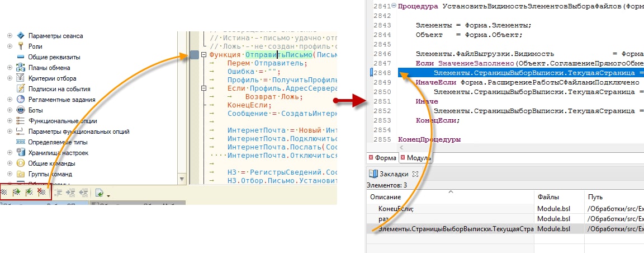Select the Общие команды tree item
This screenshot has width=644, height=253.
pos(51,163)
